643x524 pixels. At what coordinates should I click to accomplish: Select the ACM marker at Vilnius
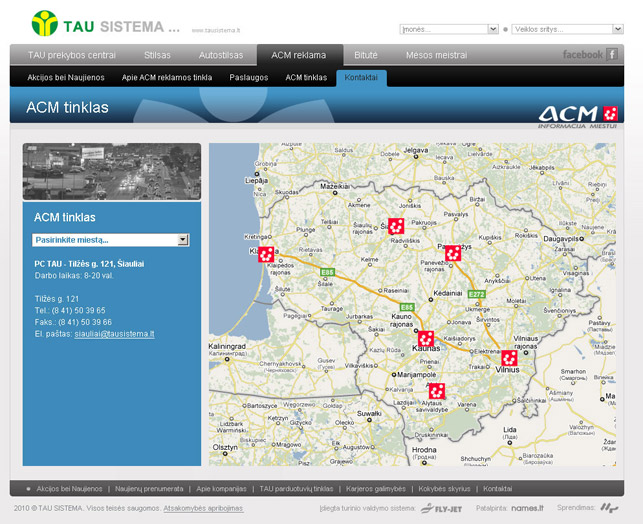509,358
